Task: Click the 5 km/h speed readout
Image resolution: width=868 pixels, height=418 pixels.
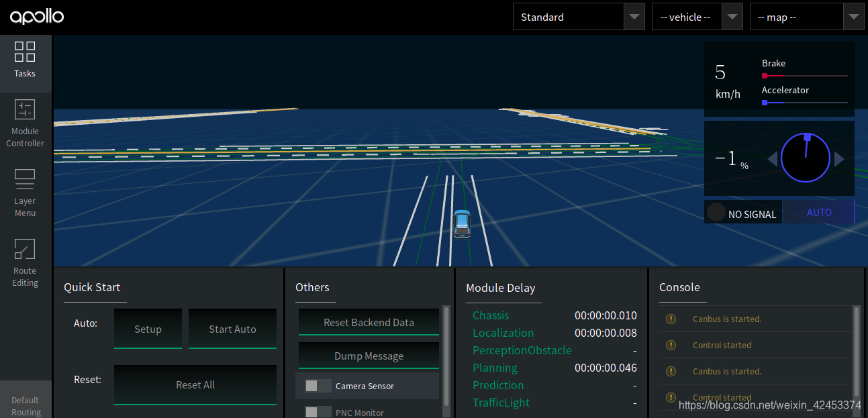Action: click(728, 81)
